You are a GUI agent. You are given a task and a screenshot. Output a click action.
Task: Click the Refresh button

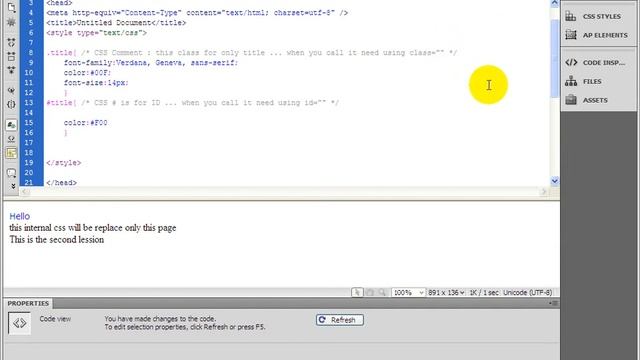click(x=340, y=320)
